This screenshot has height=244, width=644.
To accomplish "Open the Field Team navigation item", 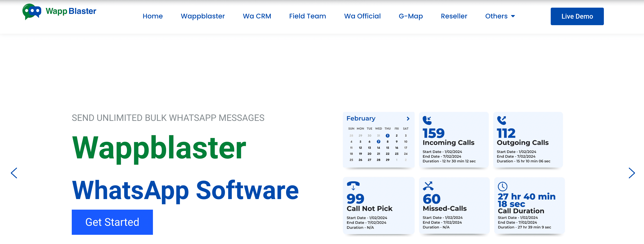I will pos(307,16).
